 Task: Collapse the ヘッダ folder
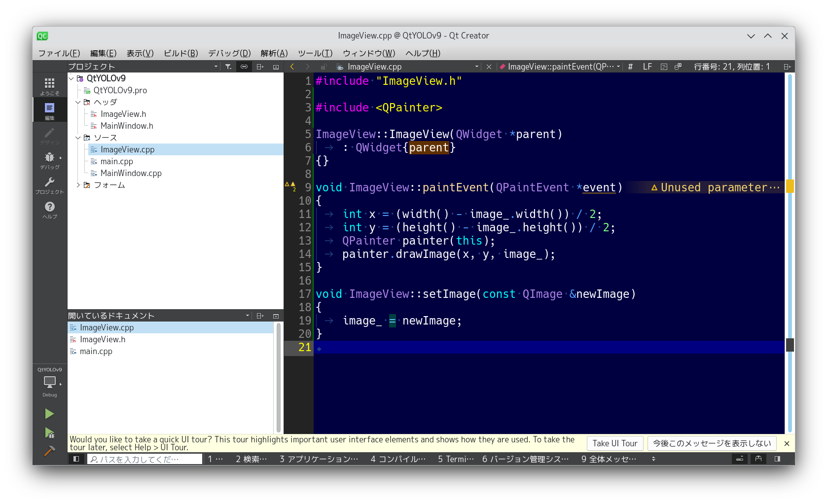coord(78,102)
